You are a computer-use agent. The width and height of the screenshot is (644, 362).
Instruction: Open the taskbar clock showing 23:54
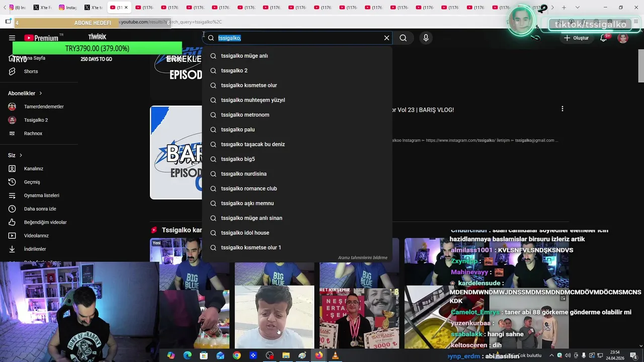point(615,355)
